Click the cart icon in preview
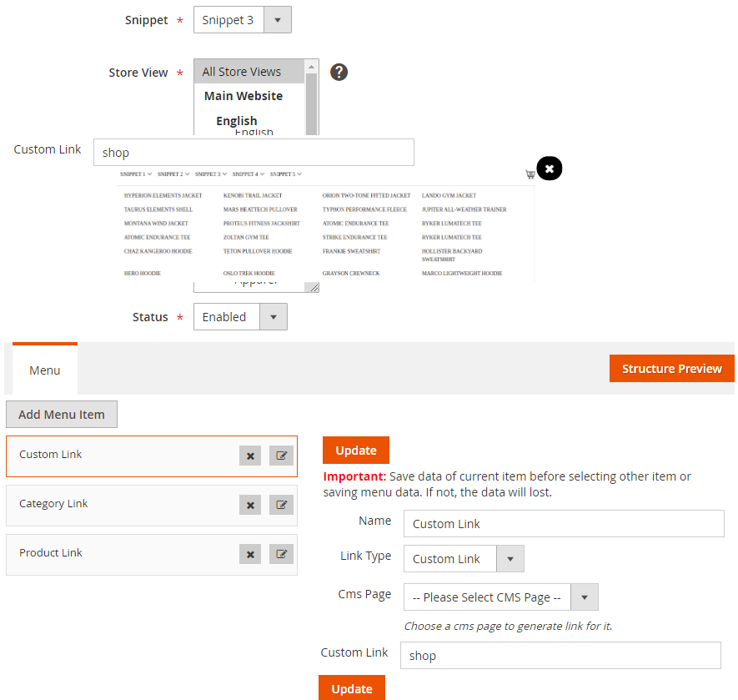This screenshot has height=700, width=738. [x=530, y=174]
